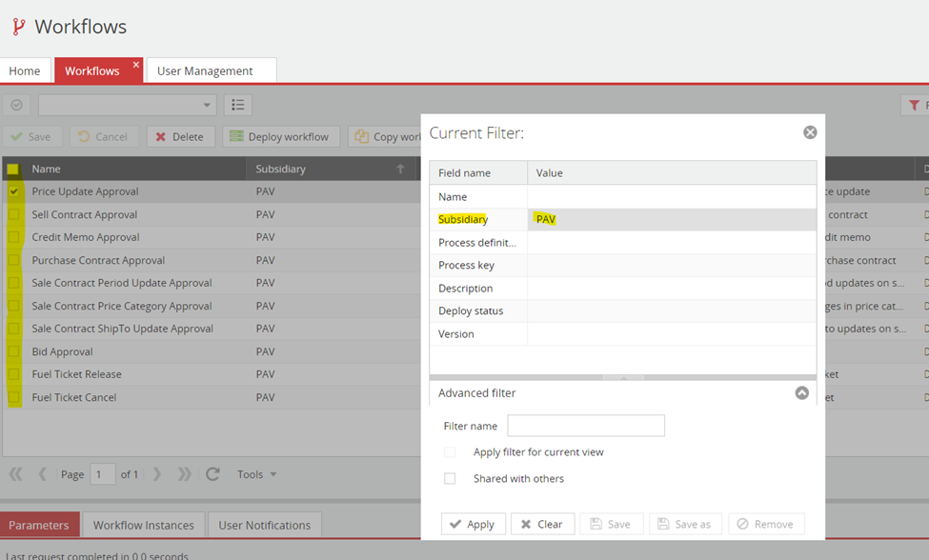The image size is (929, 560).
Task: Click the refresh icon in pagination bar
Action: pos(212,473)
